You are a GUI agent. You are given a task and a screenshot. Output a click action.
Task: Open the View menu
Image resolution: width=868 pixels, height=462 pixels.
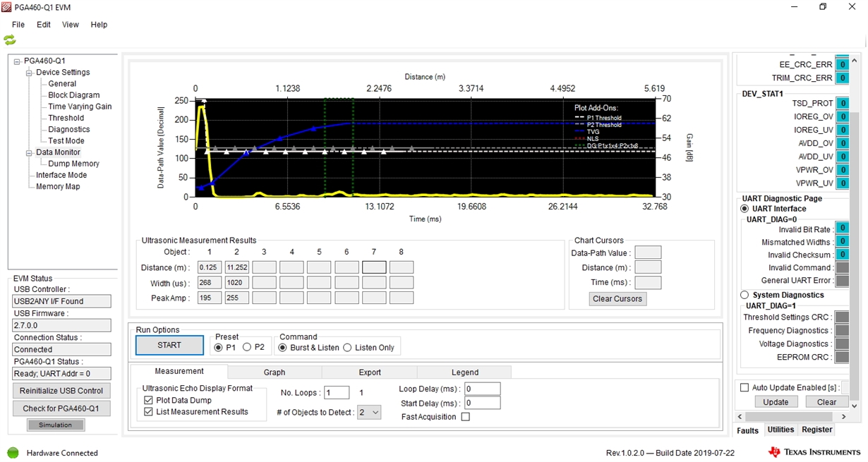71,25
